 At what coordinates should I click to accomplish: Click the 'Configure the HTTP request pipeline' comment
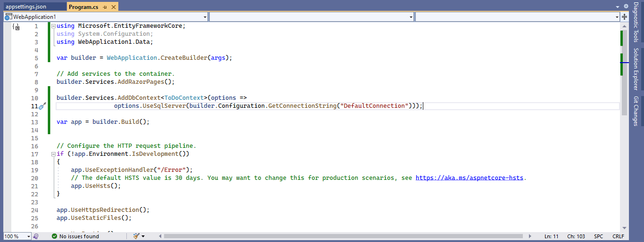[x=126, y=146]
